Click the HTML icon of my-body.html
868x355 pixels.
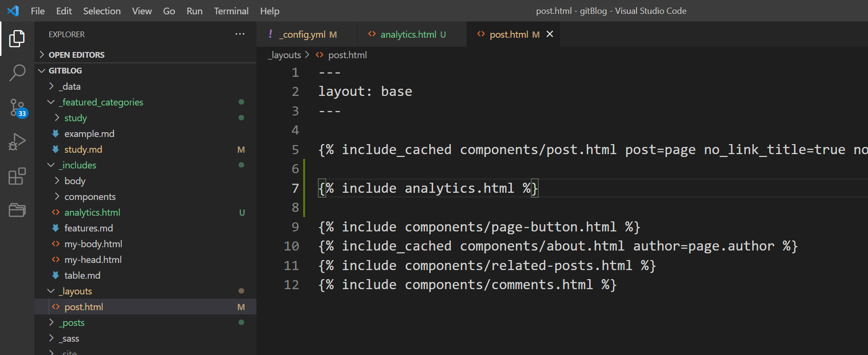pyautogui.click(x=56, y=244)
